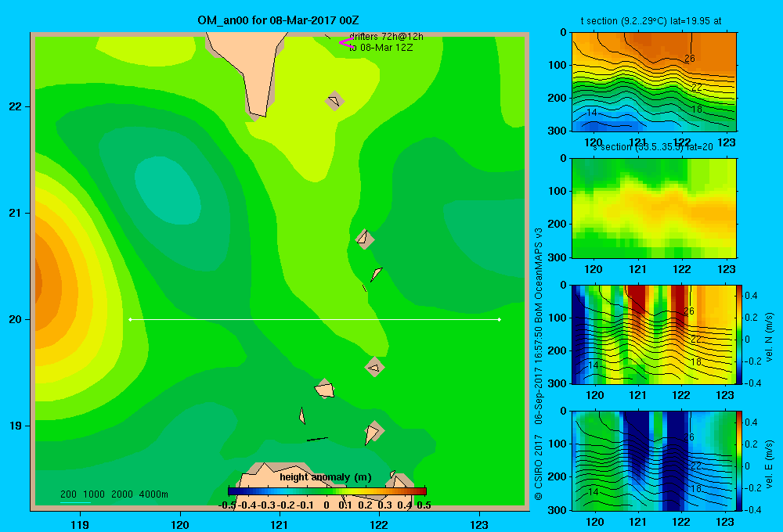The image size is (783, 532).
Task: Pick the blue bottom of the vel. E colorbar
Action: pos(740,505)
